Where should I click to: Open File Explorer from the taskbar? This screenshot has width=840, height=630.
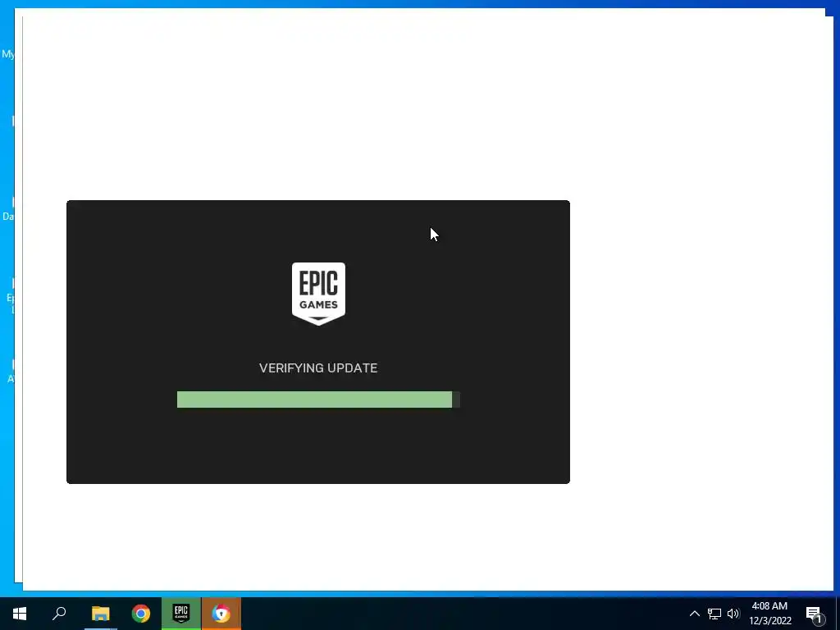[x=100, y=614]
